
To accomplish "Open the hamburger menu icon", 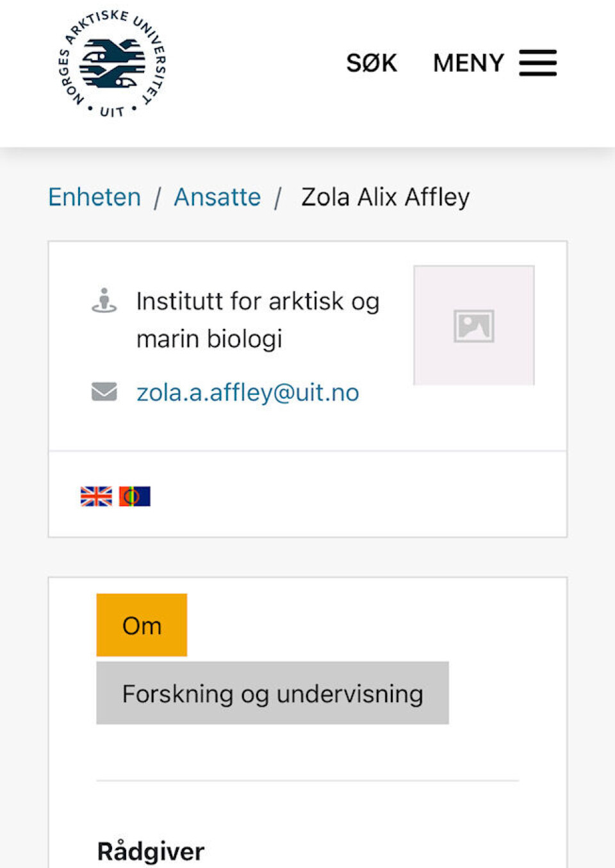I will [537, 63].
